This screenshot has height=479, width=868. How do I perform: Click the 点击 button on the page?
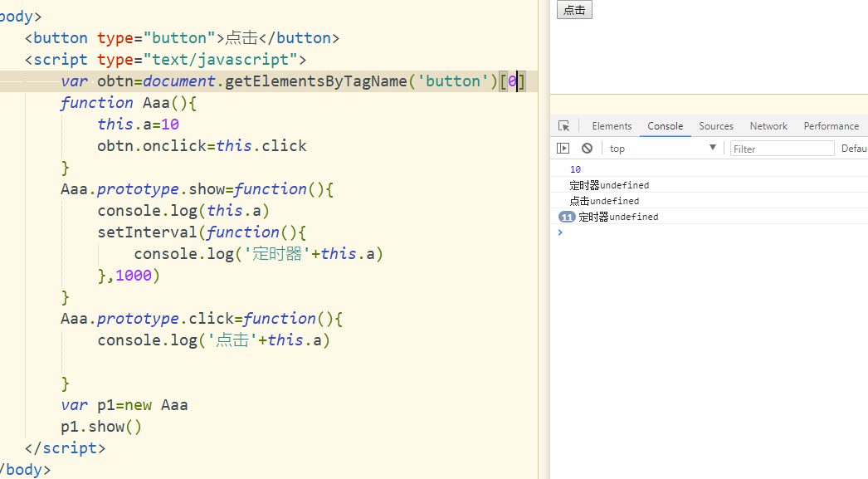(574, 9)
